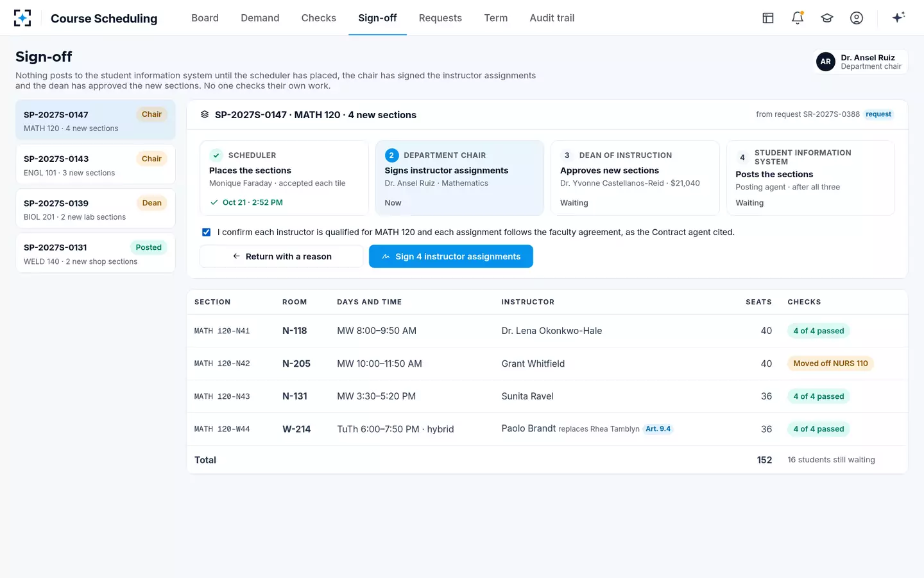Click the 4 of 4 passed badge for MATH 120-W44
This screenshot has width=924, height=578.
point(819,429)
